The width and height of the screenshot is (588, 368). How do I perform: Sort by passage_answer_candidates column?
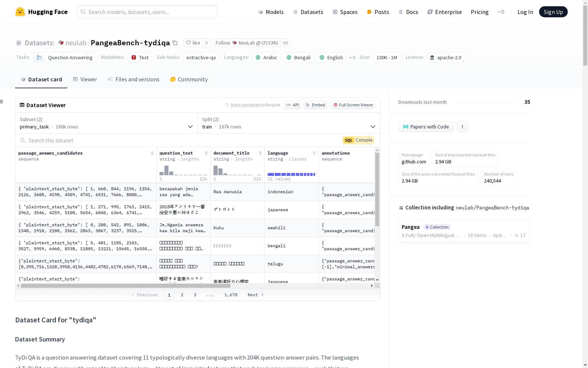(x=152, y=153)
